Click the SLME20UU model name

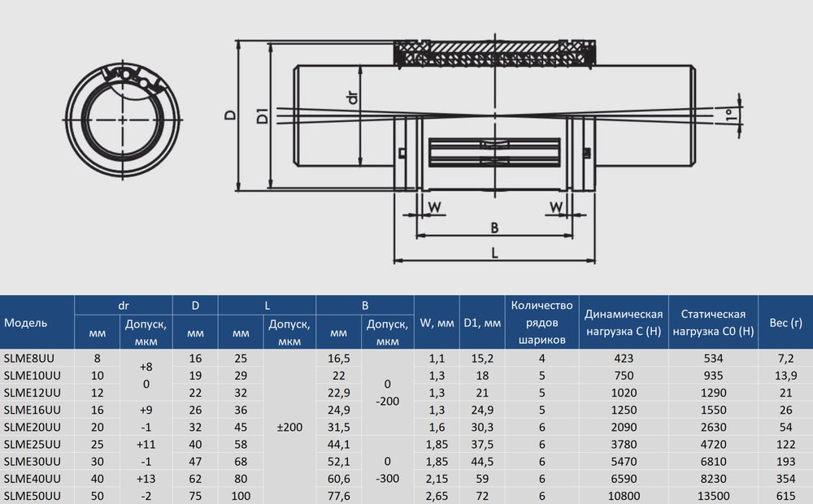point(32,427)
